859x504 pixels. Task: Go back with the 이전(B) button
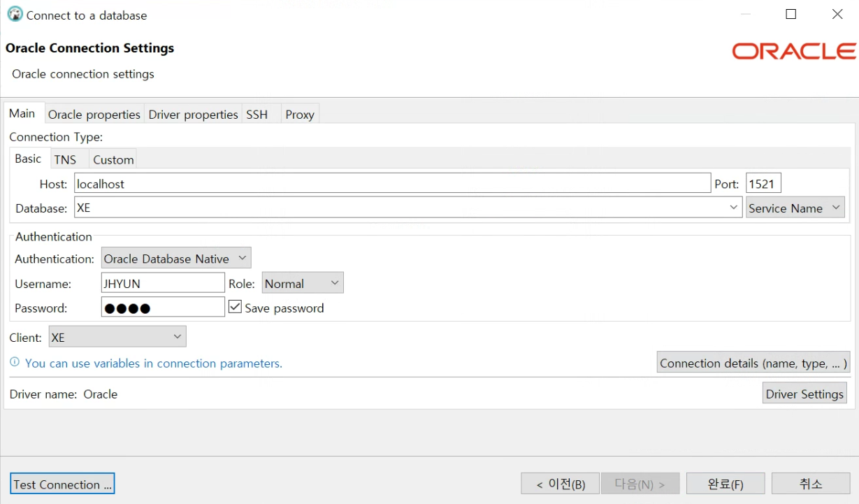[560, 484]
